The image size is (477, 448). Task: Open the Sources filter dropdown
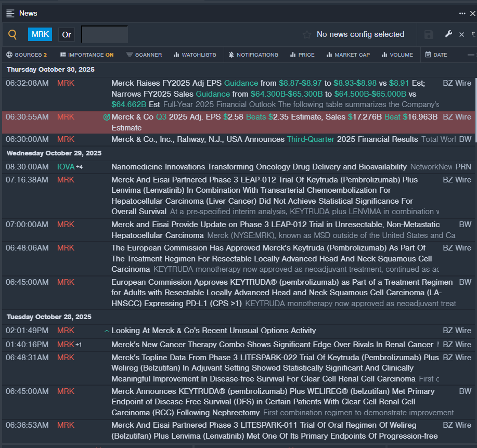coord(27,55)
